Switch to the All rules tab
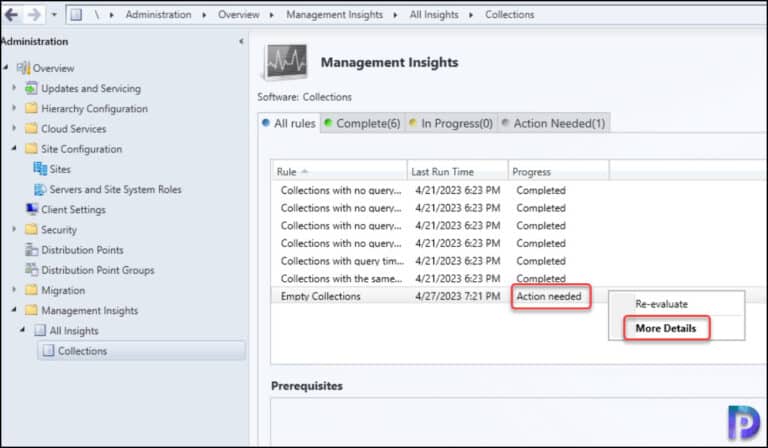Image resolution: width=768 pixels, height=448 pixels. [x=289, y=123]
